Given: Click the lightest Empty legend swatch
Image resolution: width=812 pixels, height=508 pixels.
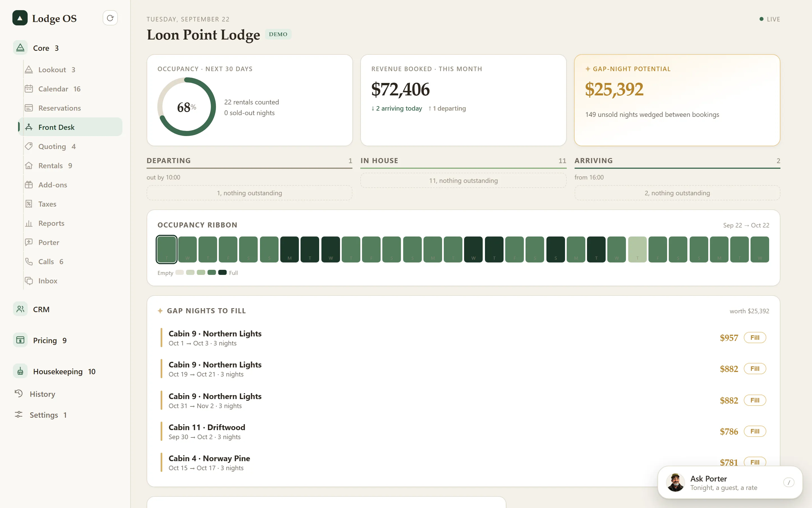Looking at the screenshot, I should pyautogui.click(x=180, y=272).
